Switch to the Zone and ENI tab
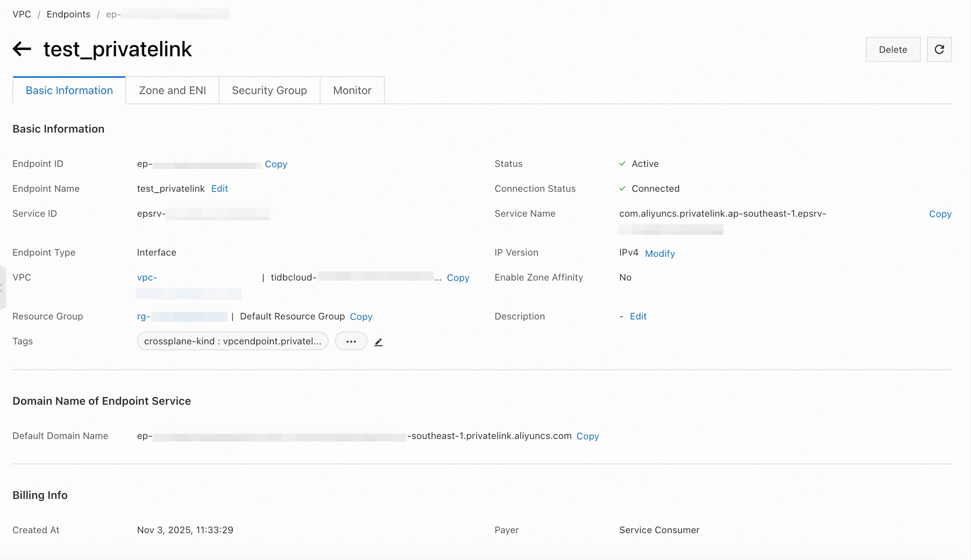Image resolution: width=971 pixels, height=560 pixels. (172, 90)
